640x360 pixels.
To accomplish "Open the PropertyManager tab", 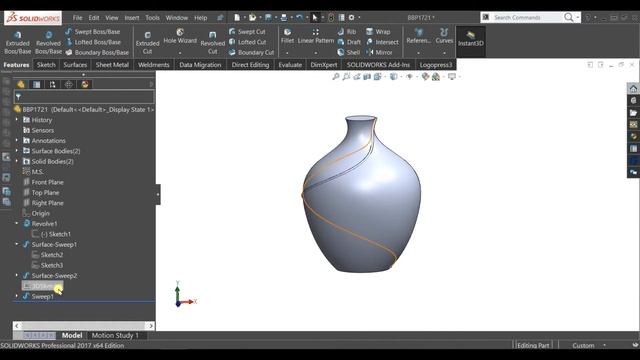I will 37,84.
